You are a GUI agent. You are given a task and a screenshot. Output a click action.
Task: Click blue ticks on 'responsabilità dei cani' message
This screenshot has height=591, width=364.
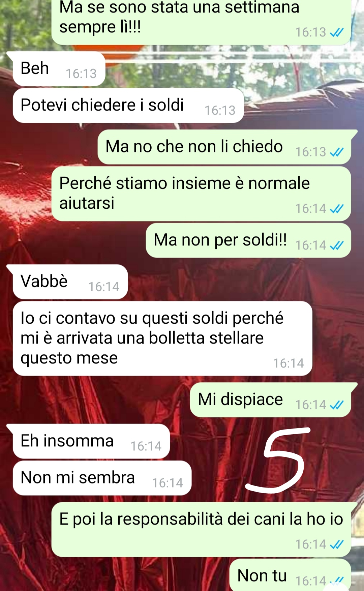pos(337,544)
